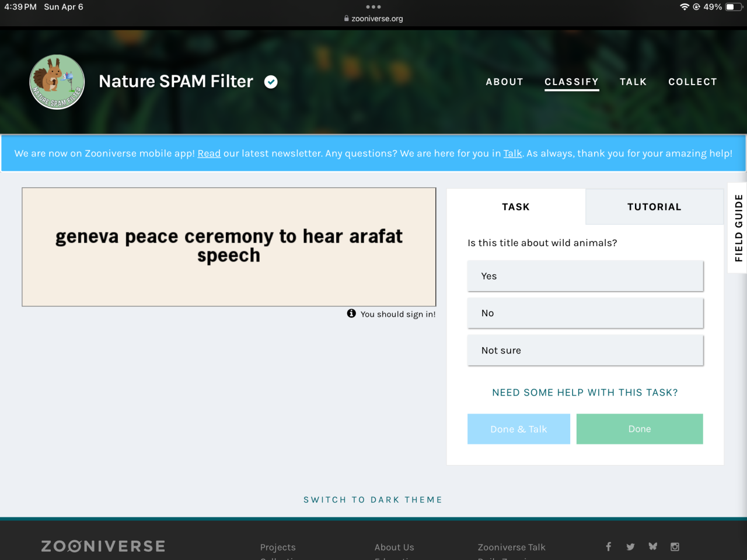Open the Field Guide side tab
The height and width of the screenshot is (560, 747).
738,228
